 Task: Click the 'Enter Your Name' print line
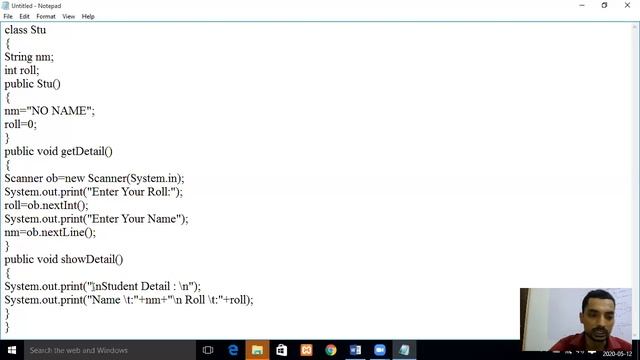click(x=96, y=219)
